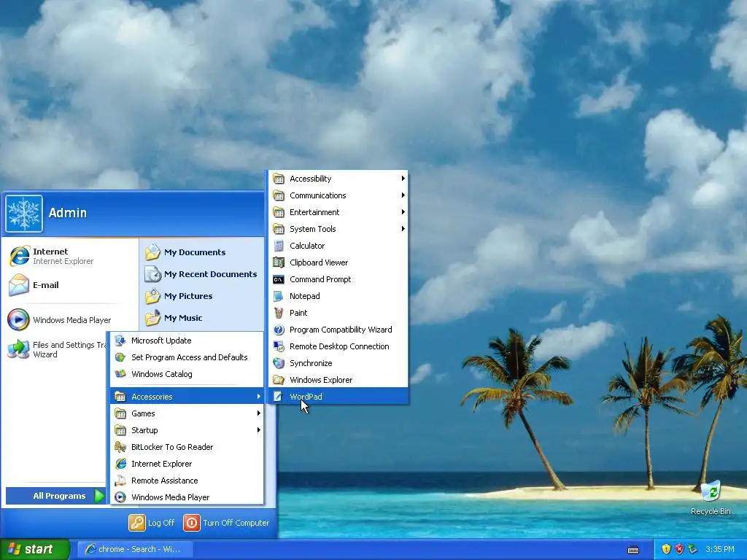Open WordPad from Accessories menu
This screenshot has height=560, width=747.
pos(338,396)
